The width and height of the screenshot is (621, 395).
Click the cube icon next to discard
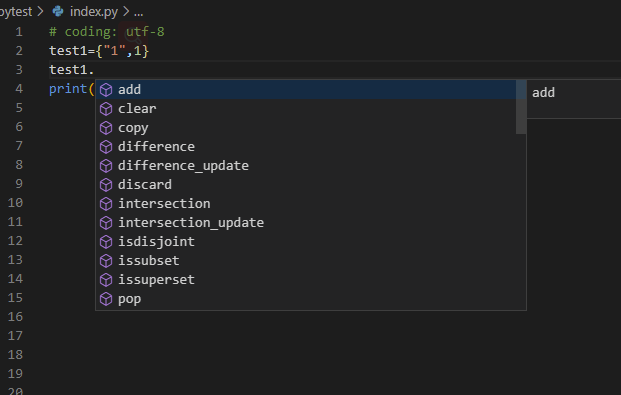coord(106,185)
